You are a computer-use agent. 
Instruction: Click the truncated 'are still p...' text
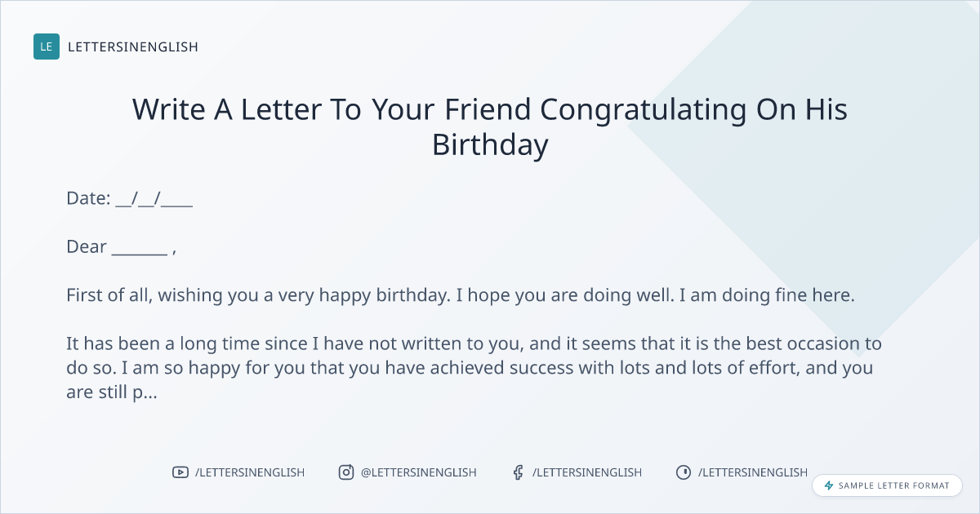(x=112, y=392)
